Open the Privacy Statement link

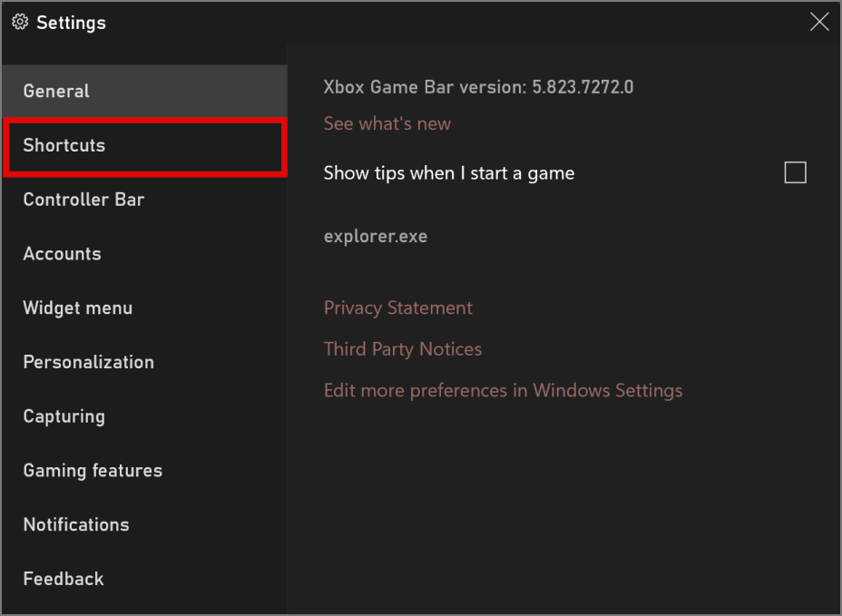[x=398, y=308]
